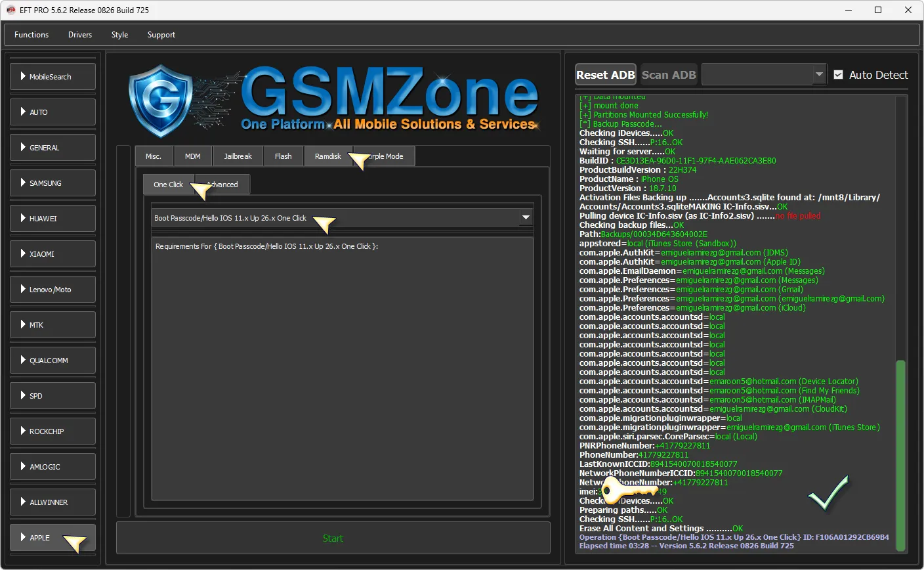924x570 pixels.
Task: Expand the MobileSearch section
Action: (52, 77)
